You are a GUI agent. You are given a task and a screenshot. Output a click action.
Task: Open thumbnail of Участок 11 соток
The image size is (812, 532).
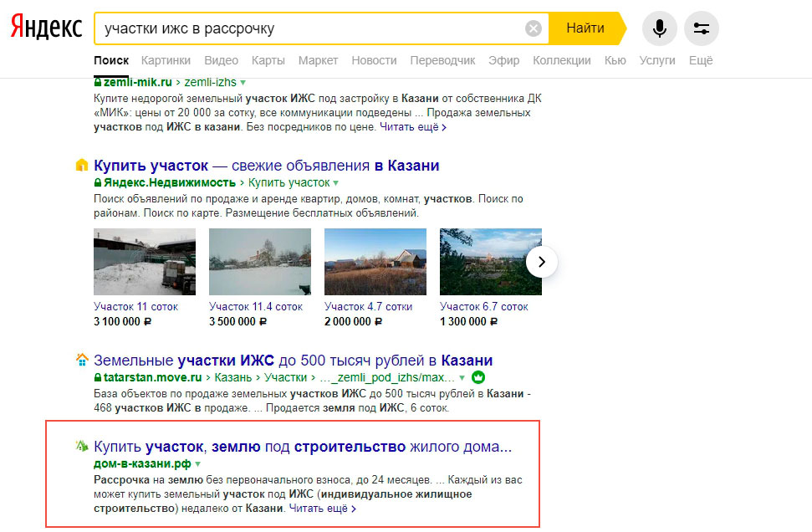click(x=145, y=262)
